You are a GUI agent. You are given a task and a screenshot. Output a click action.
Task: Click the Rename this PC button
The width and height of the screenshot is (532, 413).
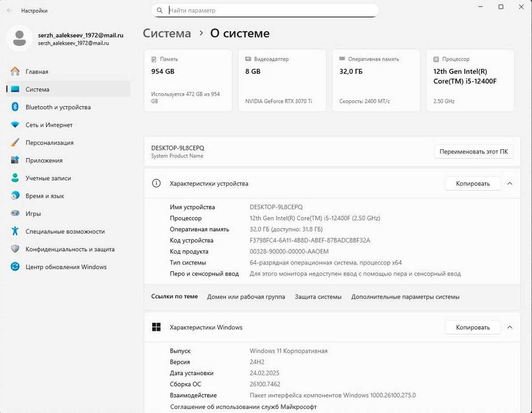pyautogui.click(x=474, y=152)
